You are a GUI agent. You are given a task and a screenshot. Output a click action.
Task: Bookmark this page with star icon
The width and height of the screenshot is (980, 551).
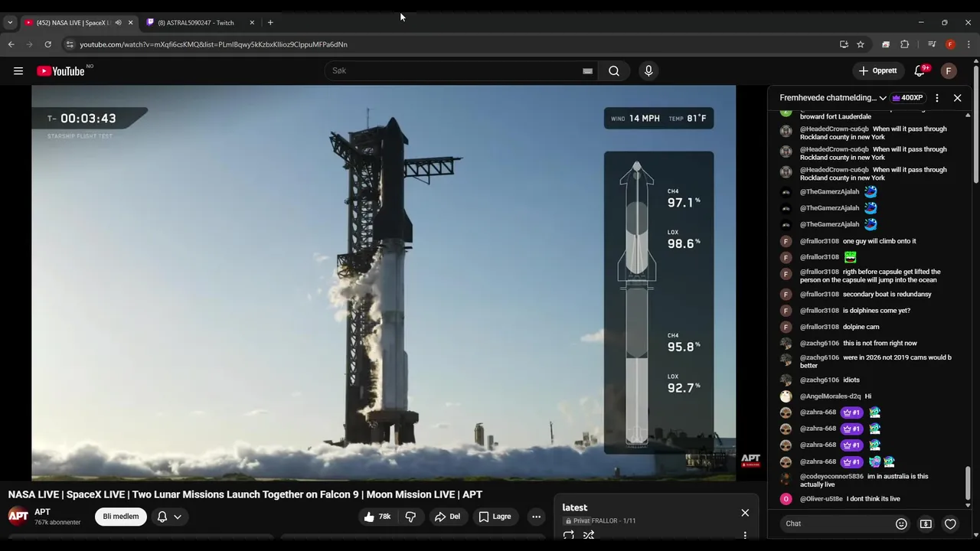coord(861,44)
